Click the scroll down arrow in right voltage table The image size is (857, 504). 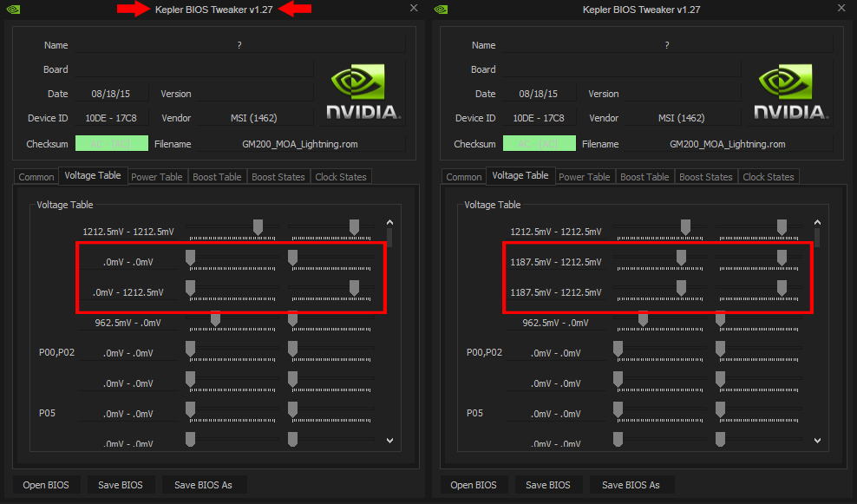(817, 440)
